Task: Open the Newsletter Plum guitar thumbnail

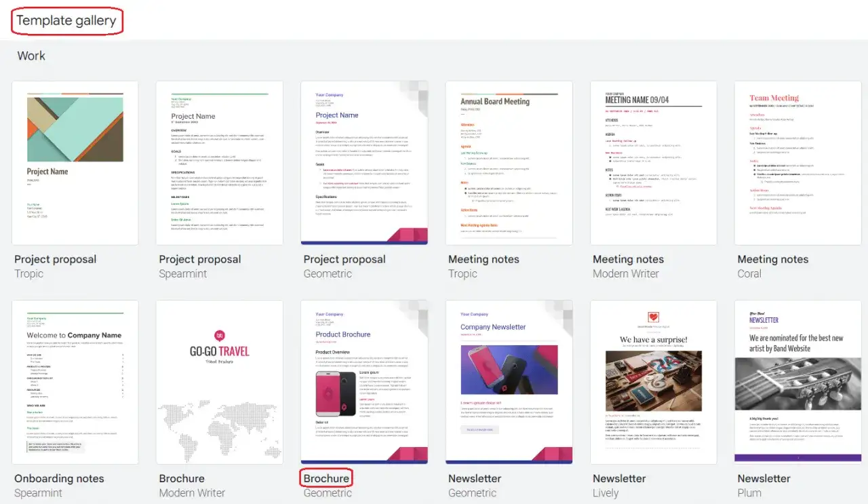Action: 797,382
